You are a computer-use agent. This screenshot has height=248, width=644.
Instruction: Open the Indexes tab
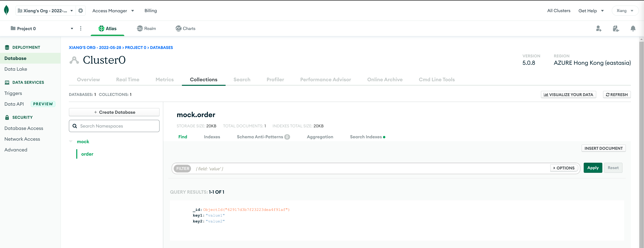coord(212,137)
